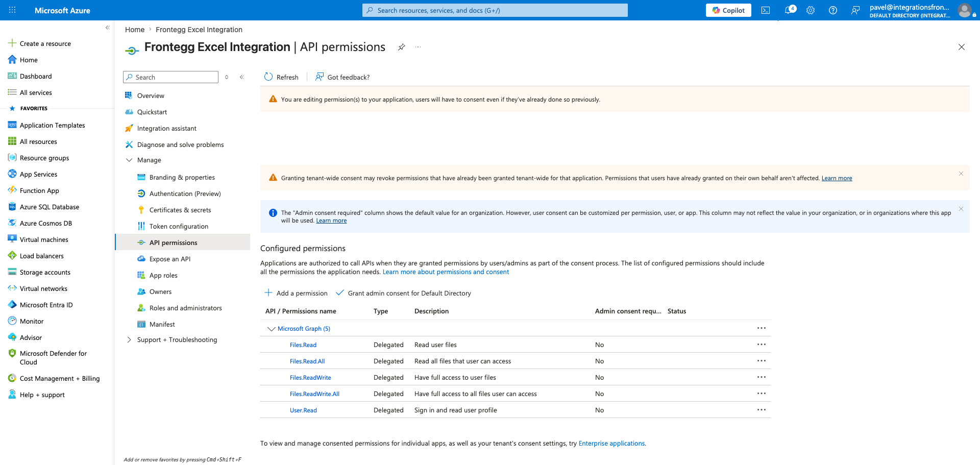Image resolution: width=980 pixels, height=465 pixels.
Task: Open Files.Read permission details
Action: pyautogui.click(x=303, y=345)
